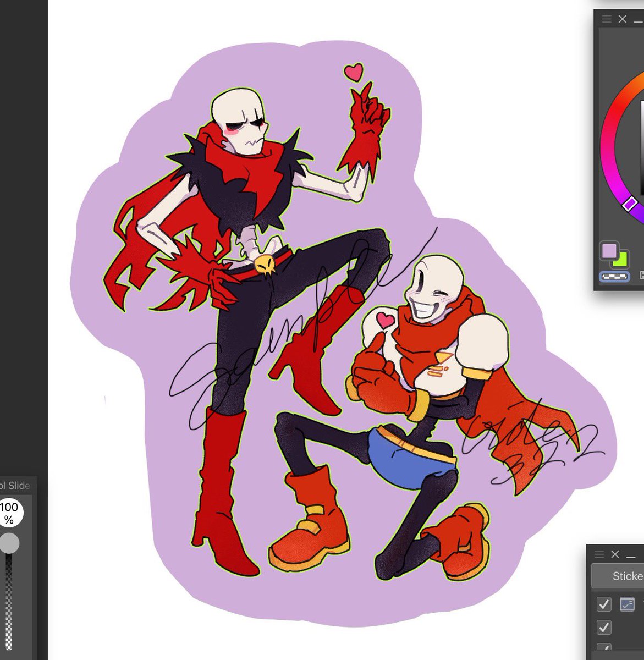Choose the transparent color swatch
The height and width of the screenshot is (660, 644).
[614, 277]
